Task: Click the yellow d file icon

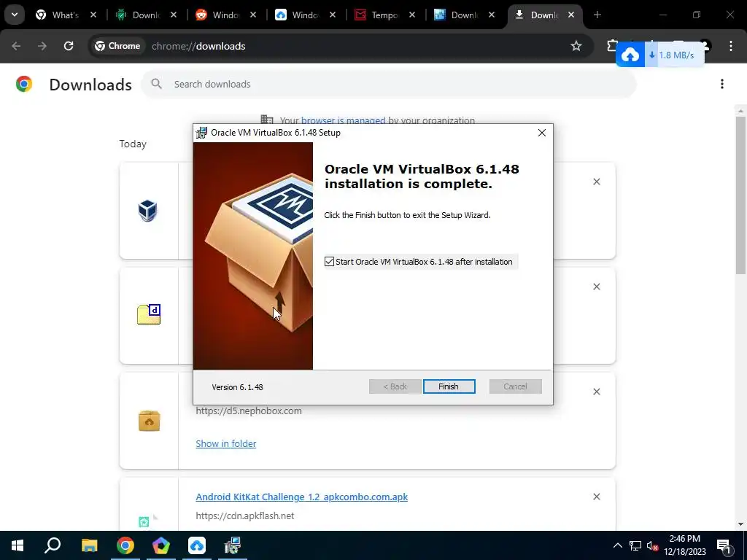Action: click(x=149, y=314)
